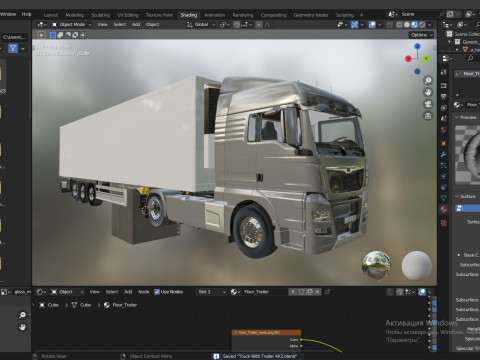480x360 pixels.
Task: Toggle the camera view gizmo
Action: coord(428,104)
